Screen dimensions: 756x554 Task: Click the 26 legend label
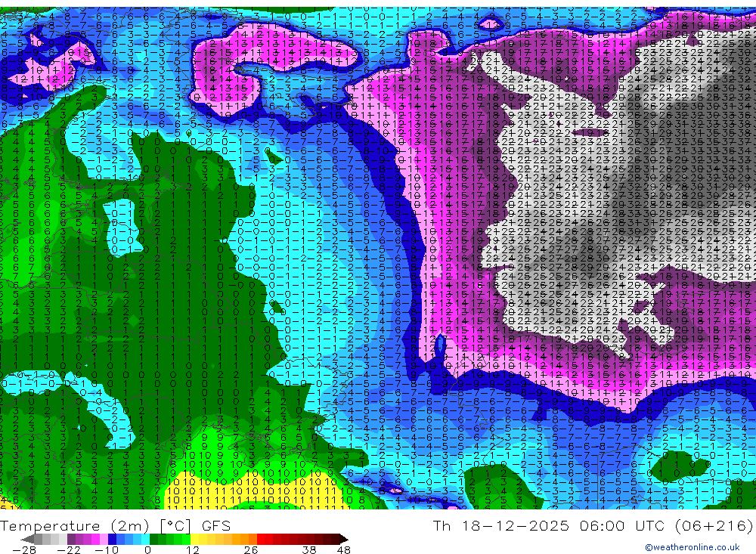click(x=251, y=549)
